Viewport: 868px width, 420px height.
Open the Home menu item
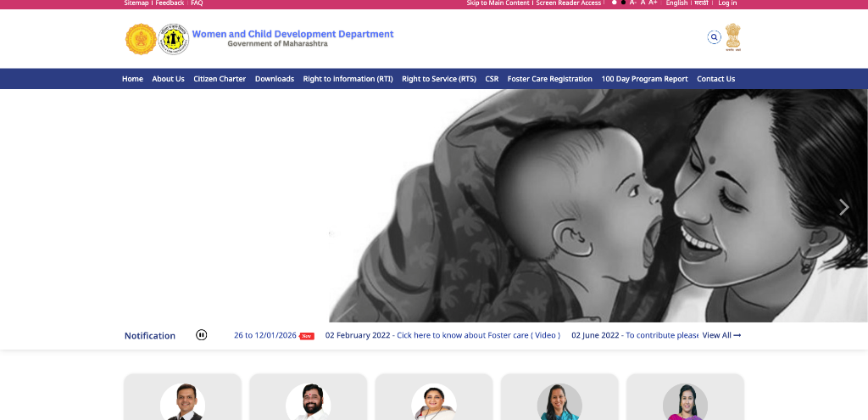tap(132, 79)
